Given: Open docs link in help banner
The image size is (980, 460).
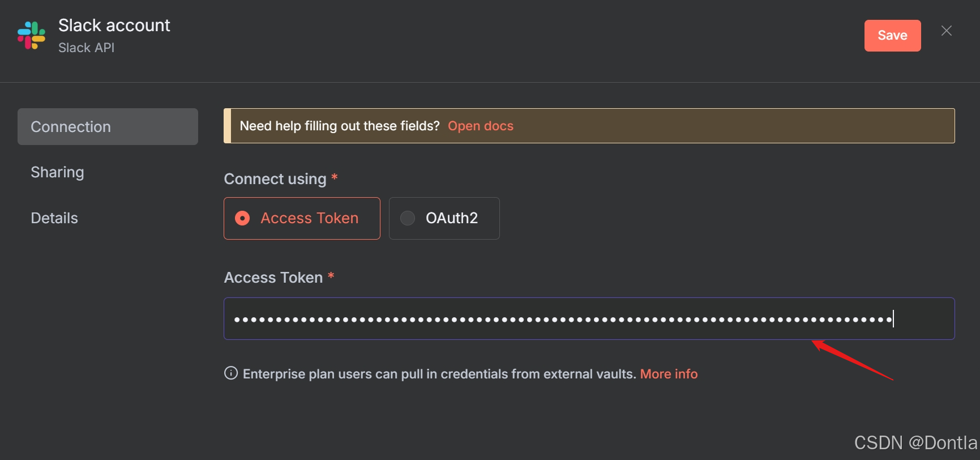Looking at the screenshot, I should [x=481, y=126].
